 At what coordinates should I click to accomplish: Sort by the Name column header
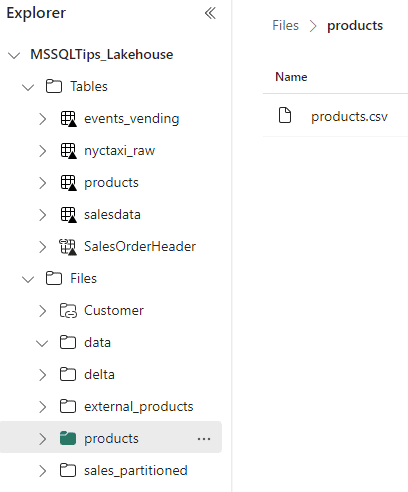pos(291,77)
